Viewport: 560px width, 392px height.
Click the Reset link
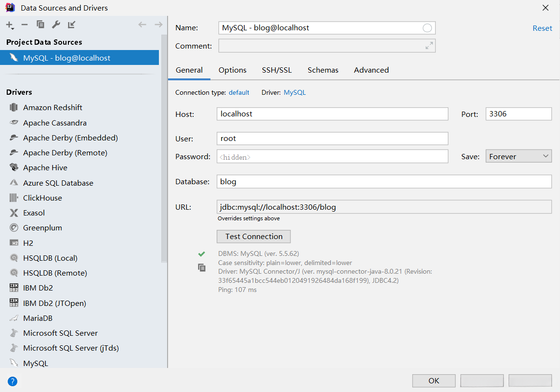(x=542, y=28)
